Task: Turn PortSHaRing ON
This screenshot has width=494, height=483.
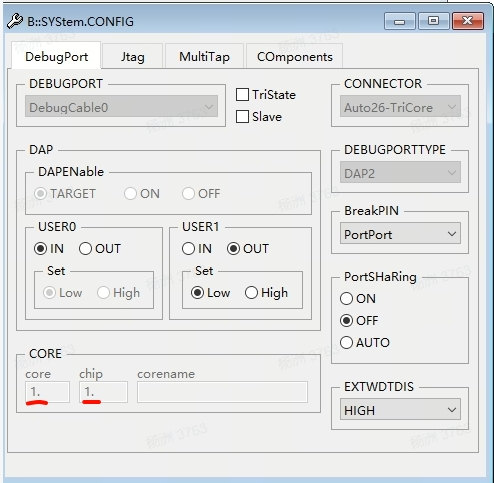Action: click(346, 299)
